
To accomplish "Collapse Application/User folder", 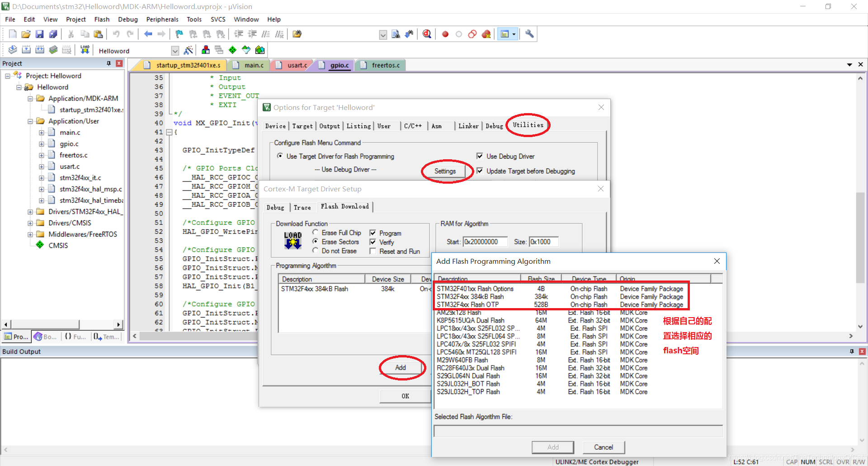I will pyautogui.click(x=30, y=121).
